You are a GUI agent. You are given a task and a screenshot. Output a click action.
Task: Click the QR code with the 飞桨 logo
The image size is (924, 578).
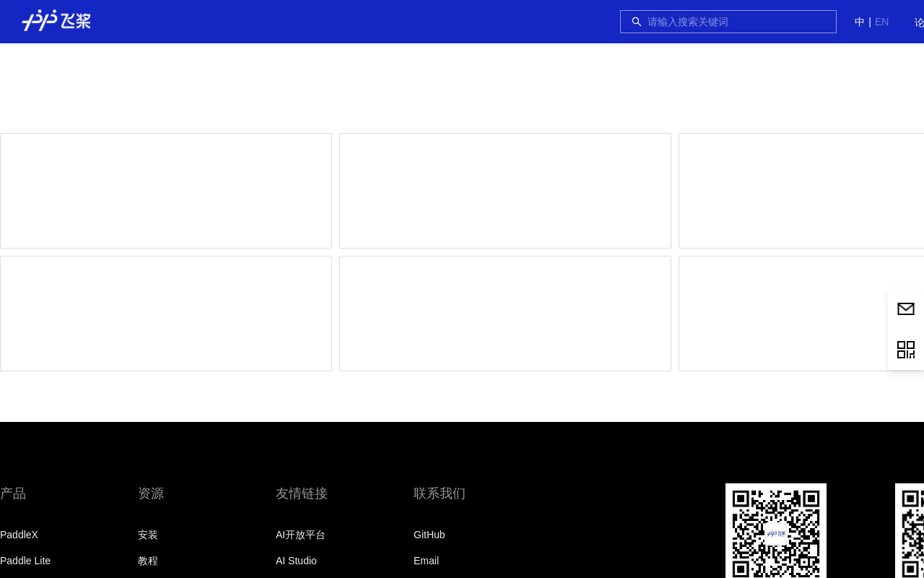click(x=776, y=531)
